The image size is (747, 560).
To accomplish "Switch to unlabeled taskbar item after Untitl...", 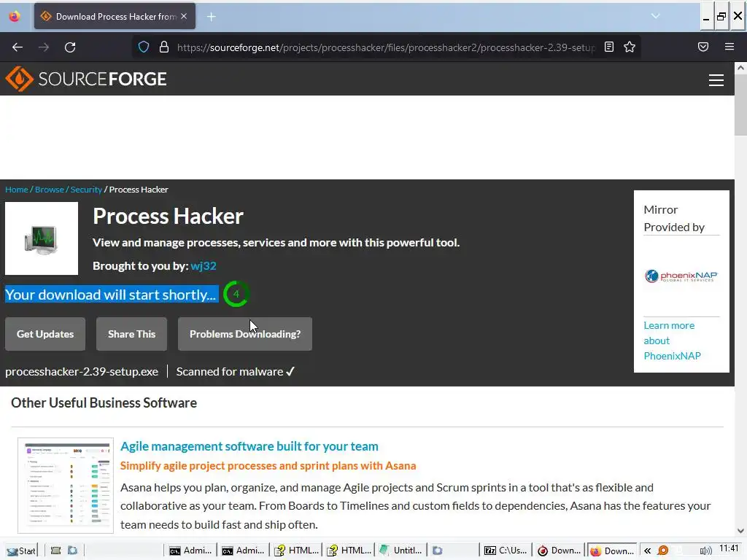I will (x=453, y=551).
